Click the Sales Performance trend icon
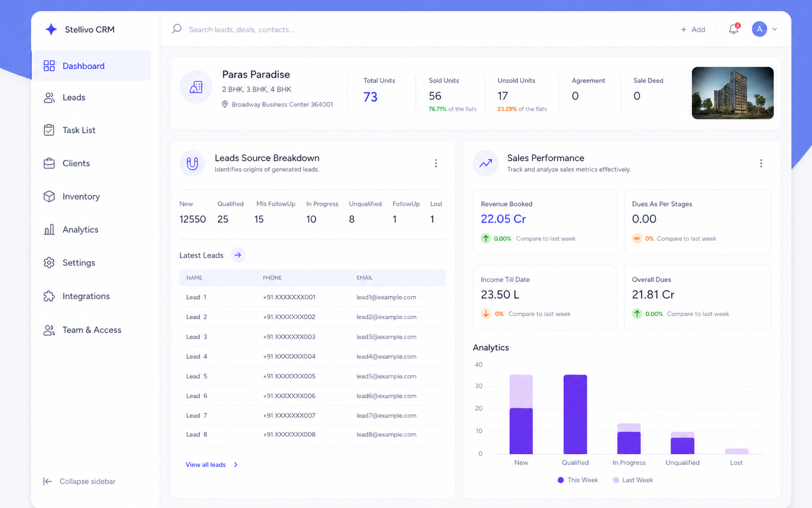The image size is (812, 508). pyautogui.click(x=485, y=163)
